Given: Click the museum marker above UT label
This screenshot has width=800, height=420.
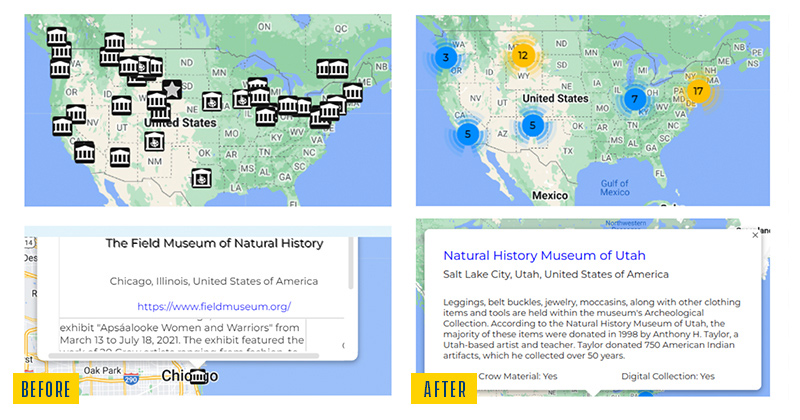Looking at the screenshot, I should (x=121, y=106).
